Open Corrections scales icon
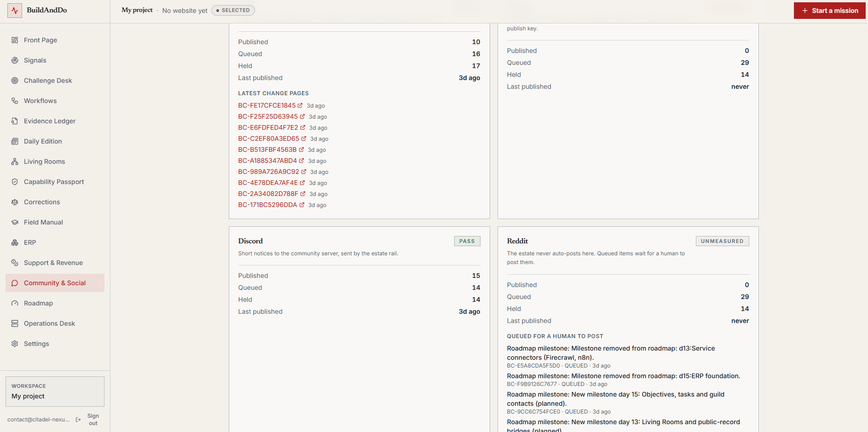 coord(15,202)
